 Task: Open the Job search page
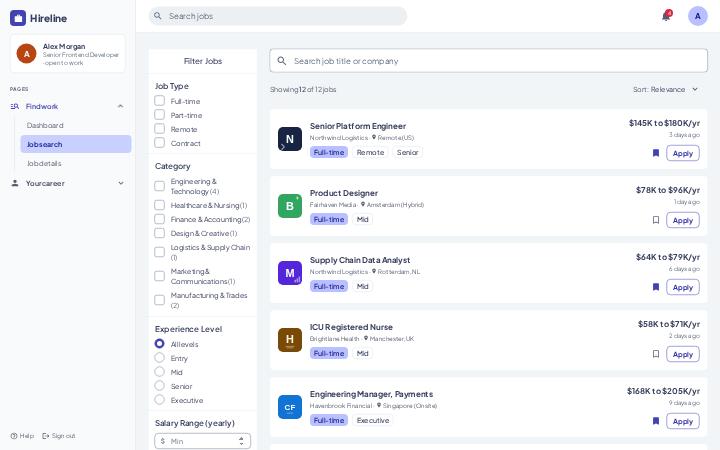tap(76, 144)
